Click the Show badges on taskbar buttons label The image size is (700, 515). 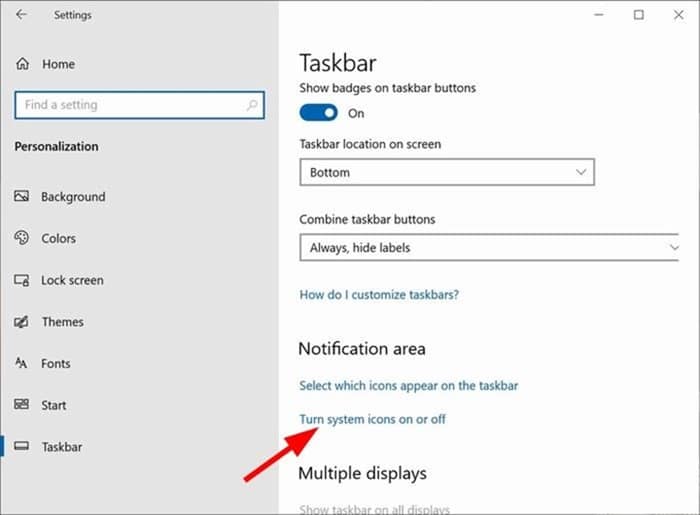[388, 88]
